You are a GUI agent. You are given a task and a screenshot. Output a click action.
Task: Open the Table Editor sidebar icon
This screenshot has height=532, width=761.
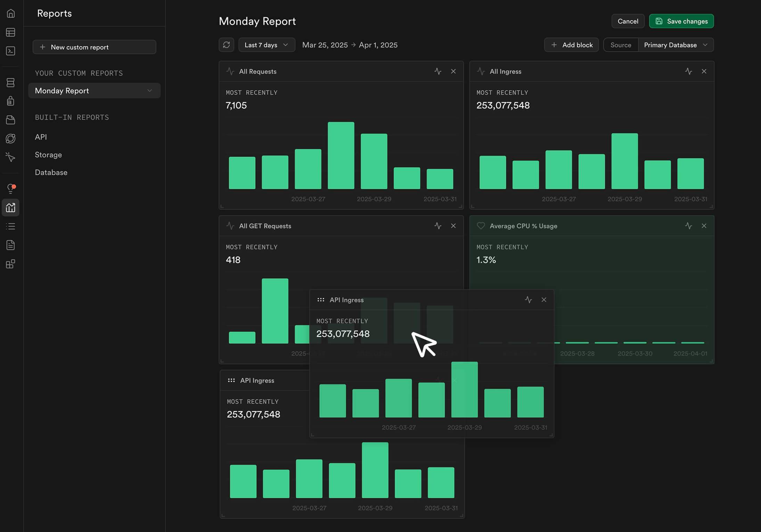pyautogui.click(x=11, y=32)
